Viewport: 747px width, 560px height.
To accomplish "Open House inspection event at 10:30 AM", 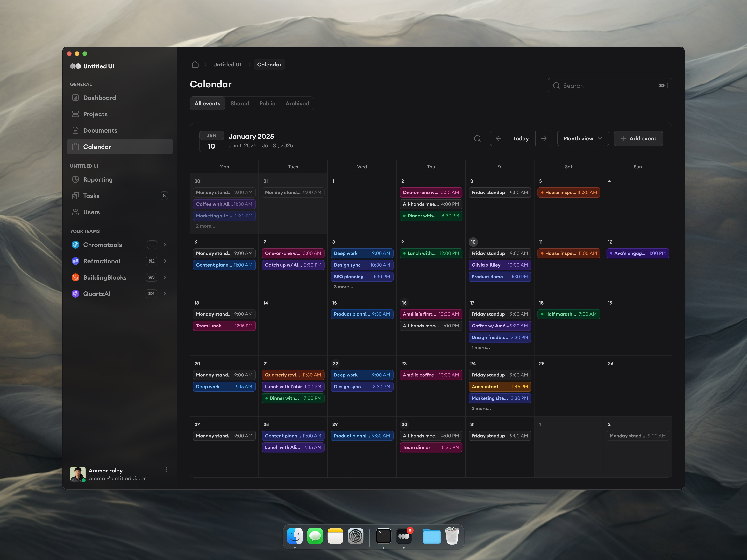I will (x=569, y=192).
